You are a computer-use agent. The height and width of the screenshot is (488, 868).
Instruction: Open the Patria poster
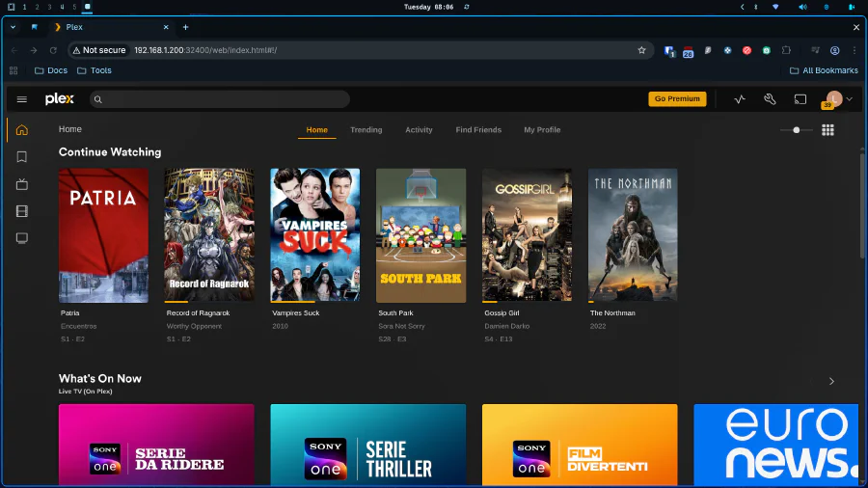[103, 235]
